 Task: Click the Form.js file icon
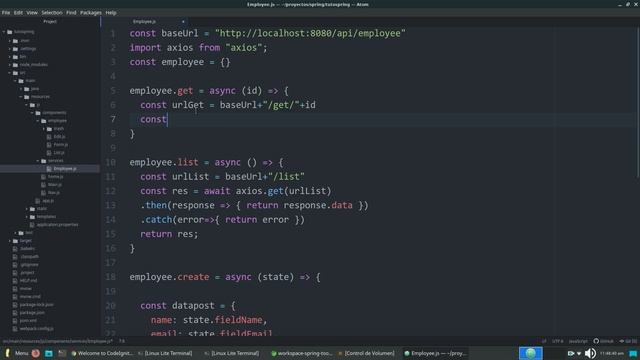pos(49,144)
